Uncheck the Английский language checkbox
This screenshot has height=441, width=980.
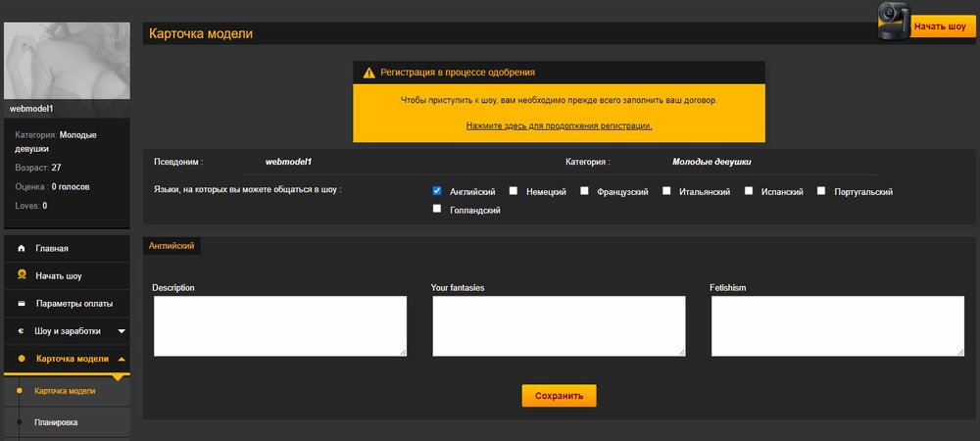pyautogui.click(x=437, y=191)
